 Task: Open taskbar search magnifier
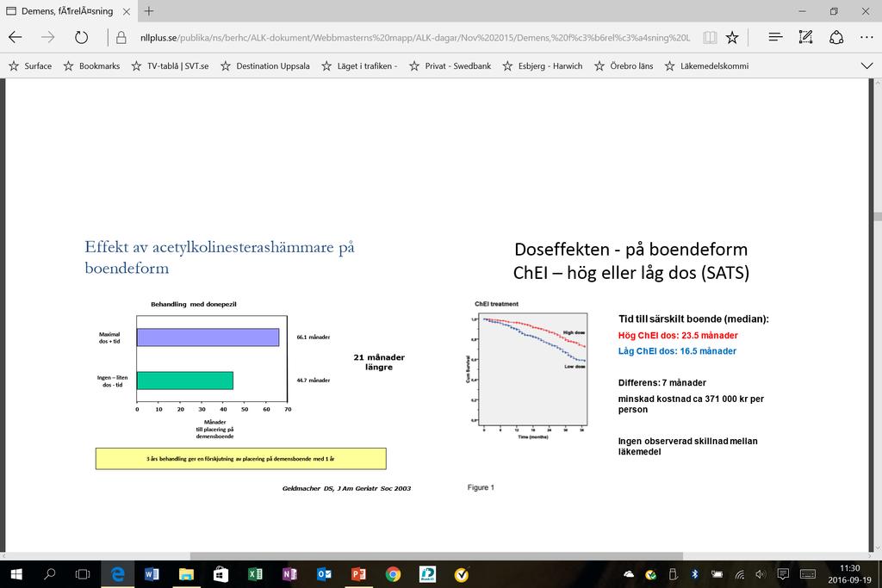(49, 574)
